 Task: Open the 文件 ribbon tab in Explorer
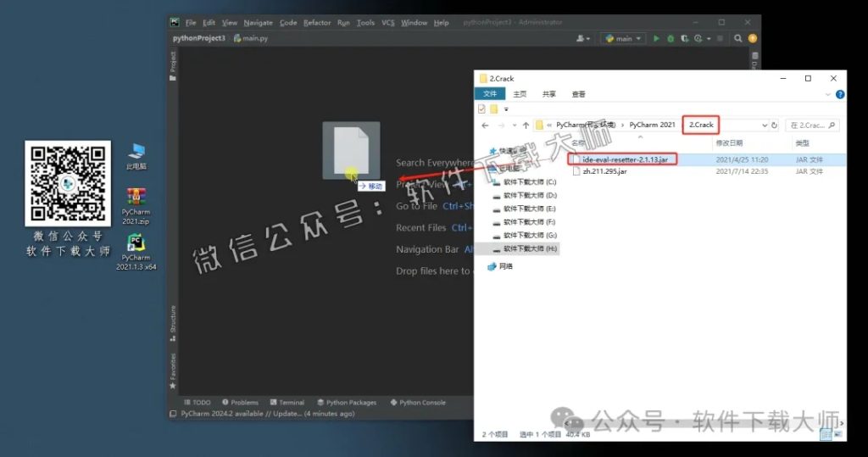pyautogui.click(x=490, y=94)
